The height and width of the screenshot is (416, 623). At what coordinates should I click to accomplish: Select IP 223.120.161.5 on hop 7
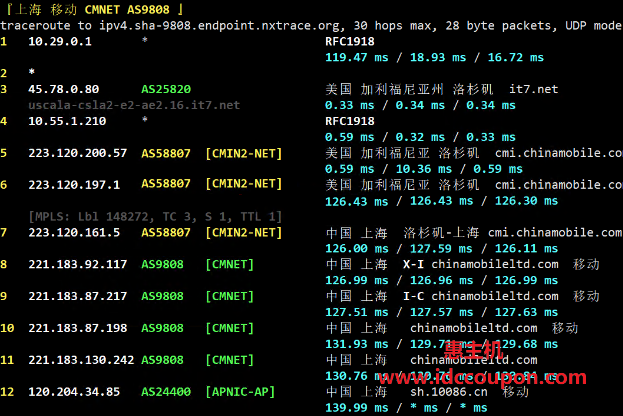(x=74, y=232)
